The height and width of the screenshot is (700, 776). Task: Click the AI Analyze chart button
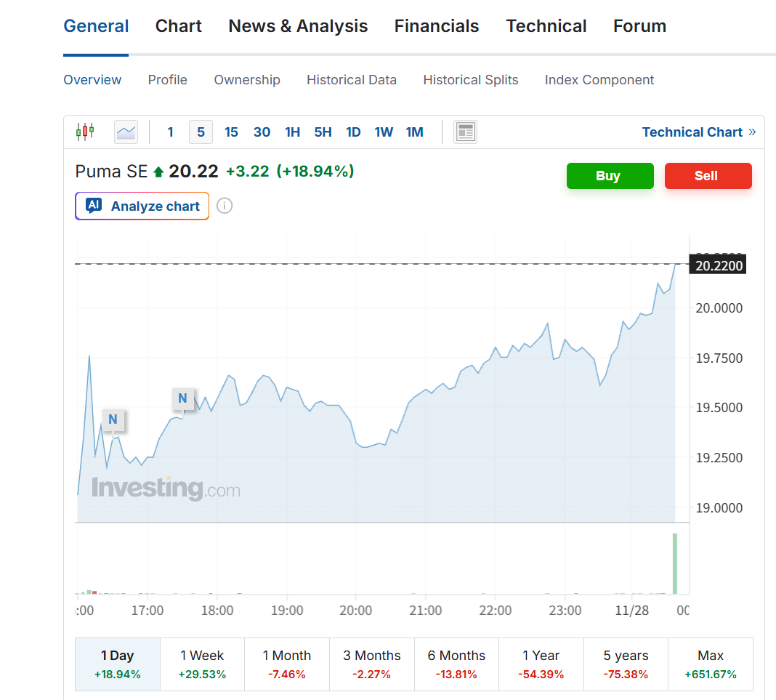142,206
